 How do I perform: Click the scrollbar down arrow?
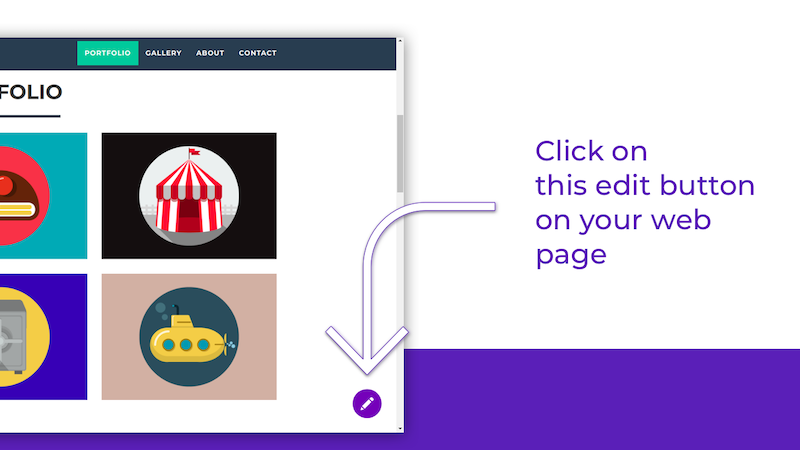click(x=400, y=429)
